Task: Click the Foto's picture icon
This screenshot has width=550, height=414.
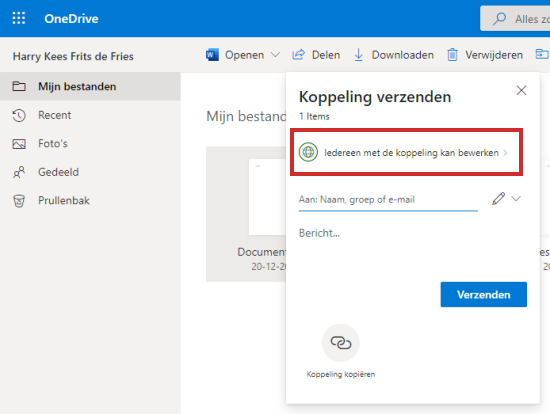Action: [19, 144]
